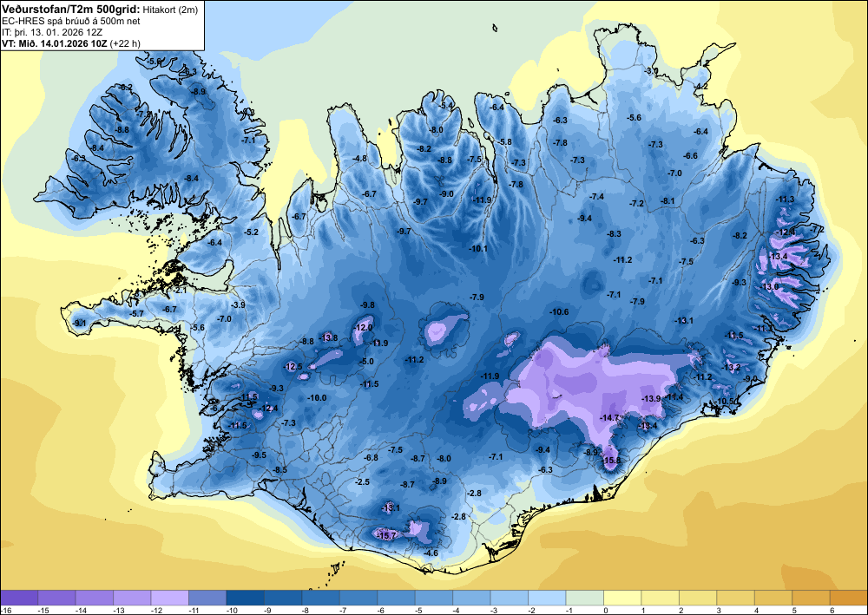This screenshot has height=615, width=868.
Task: Click the -5.7 temperature label
Action: point(136,314)
